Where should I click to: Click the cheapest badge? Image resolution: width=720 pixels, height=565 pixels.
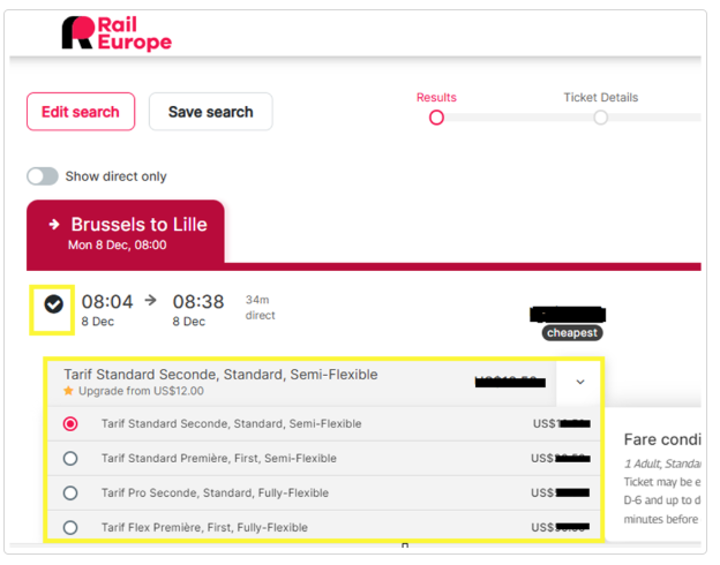pyautogui.click(x=572, y=333)
